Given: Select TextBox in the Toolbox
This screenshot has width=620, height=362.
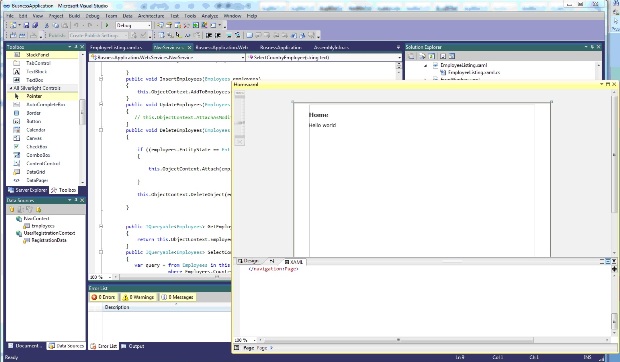Looking at the screenshot, I should [42, 80].
